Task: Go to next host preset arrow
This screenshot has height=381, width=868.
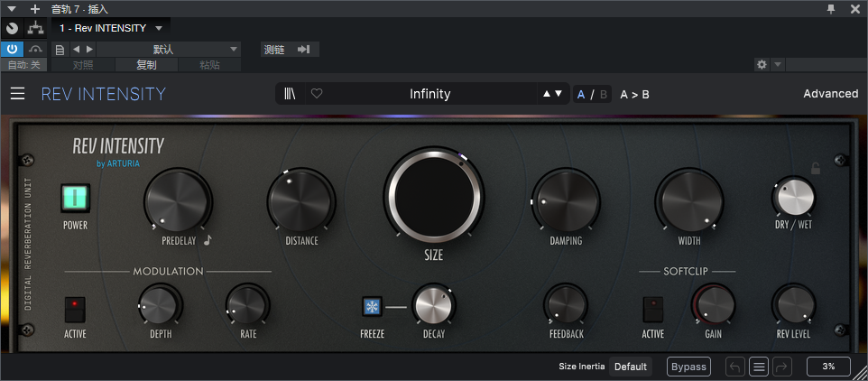Action: coord(89,50)
